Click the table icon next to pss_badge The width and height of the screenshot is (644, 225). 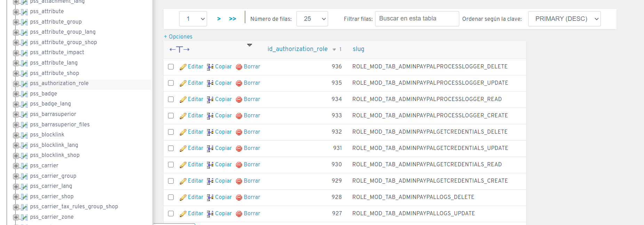coord(24,94)
